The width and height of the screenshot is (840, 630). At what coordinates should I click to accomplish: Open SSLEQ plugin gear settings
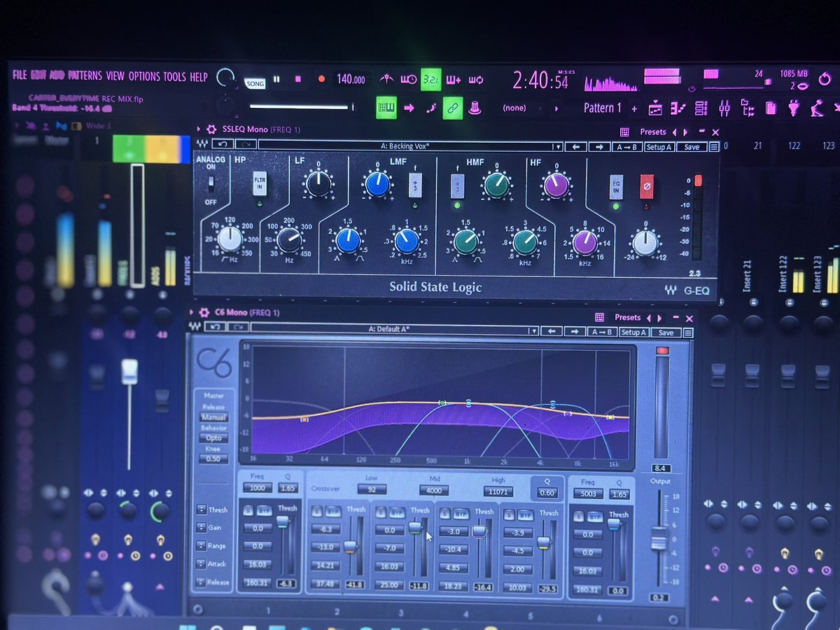tap(211, 129)
